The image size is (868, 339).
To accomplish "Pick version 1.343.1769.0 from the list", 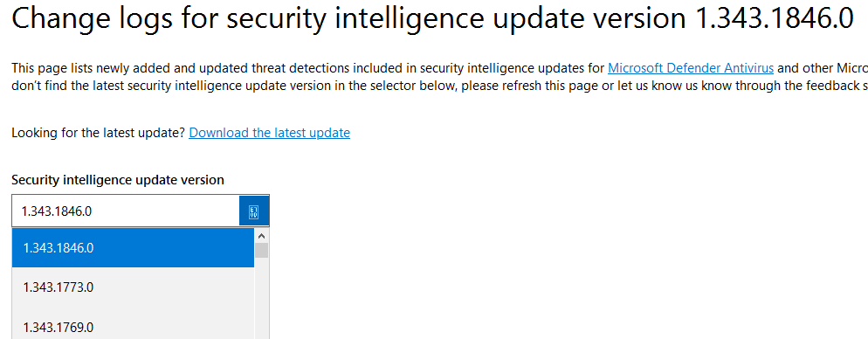I will click(133, 326).
